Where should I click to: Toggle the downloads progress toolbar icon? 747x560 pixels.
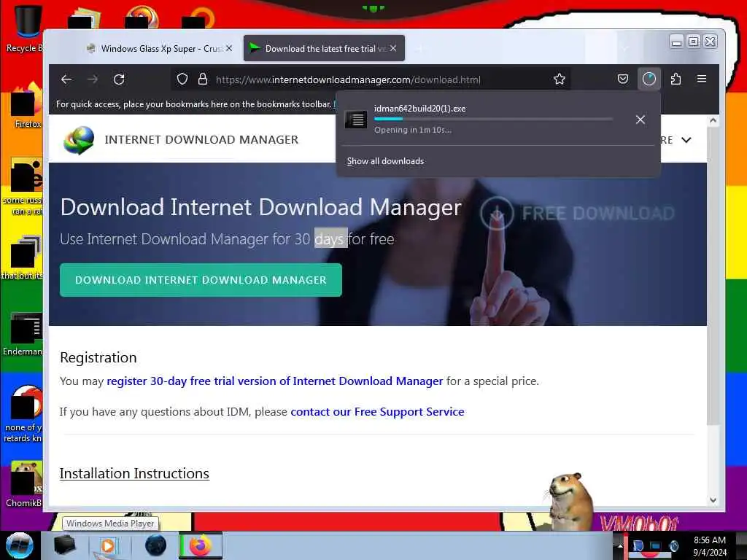click(x=649, y=79)
